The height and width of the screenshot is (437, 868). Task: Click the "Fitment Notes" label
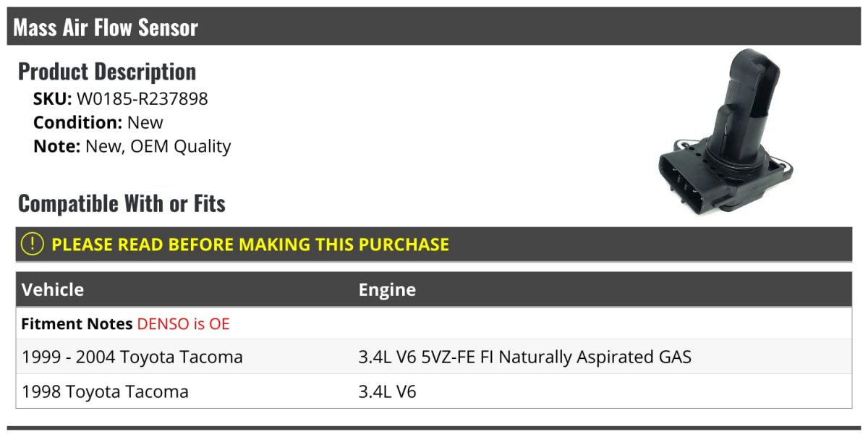click(x=77, y=324)
